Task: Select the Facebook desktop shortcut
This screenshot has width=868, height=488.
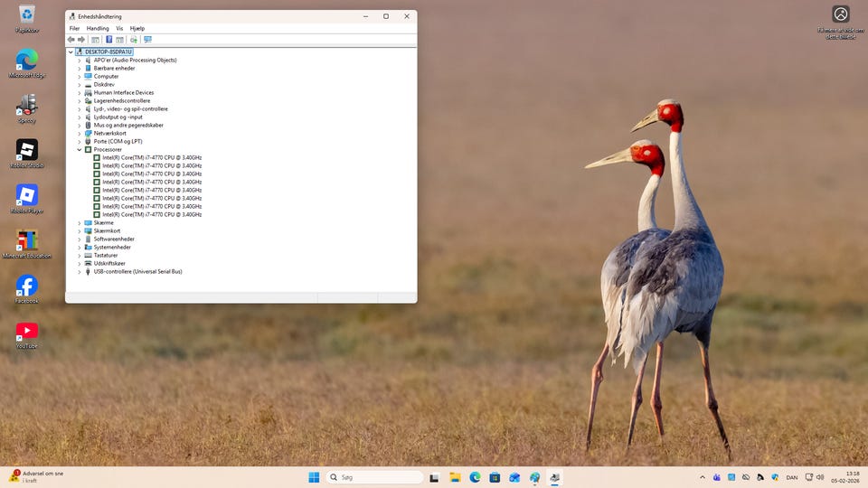Action: [x=26, y=289]
